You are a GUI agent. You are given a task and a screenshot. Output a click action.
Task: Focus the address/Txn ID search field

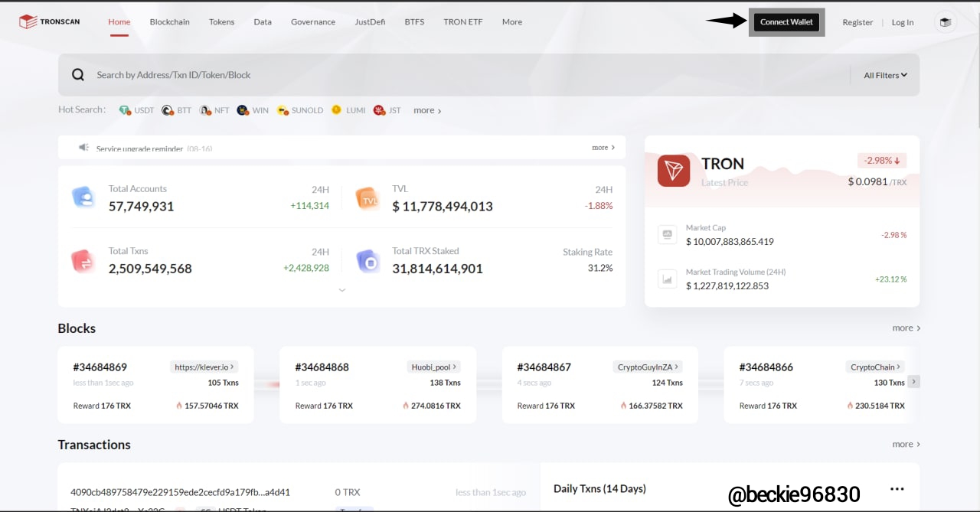[467, 75]
